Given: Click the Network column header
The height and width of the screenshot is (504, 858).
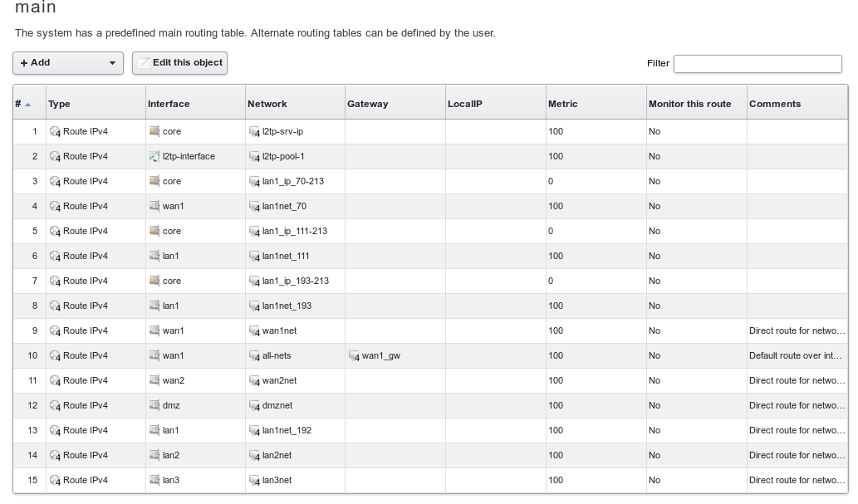Looking at the screenshot, I should [x=267, y=104].
